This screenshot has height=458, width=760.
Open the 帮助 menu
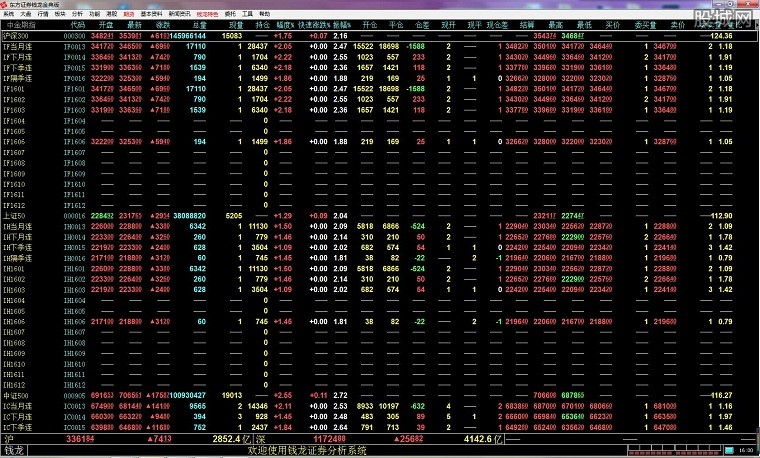click(x=264, y=15)
